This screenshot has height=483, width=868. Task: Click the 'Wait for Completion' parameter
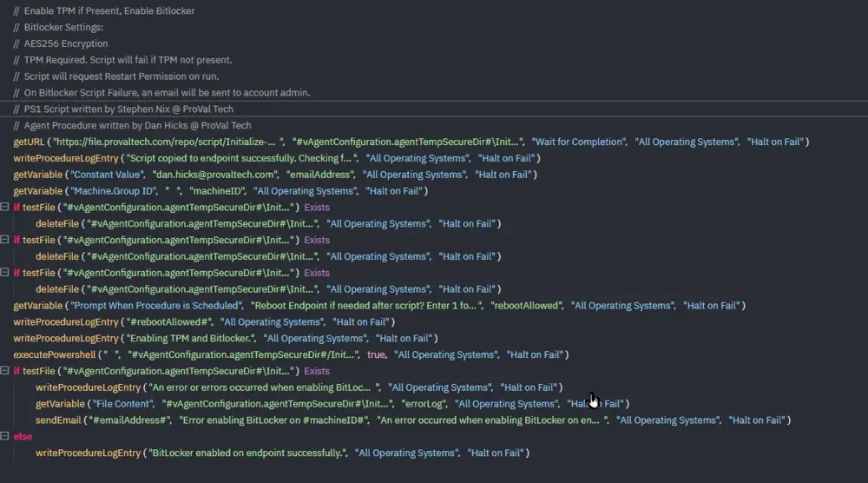[579, 142]
